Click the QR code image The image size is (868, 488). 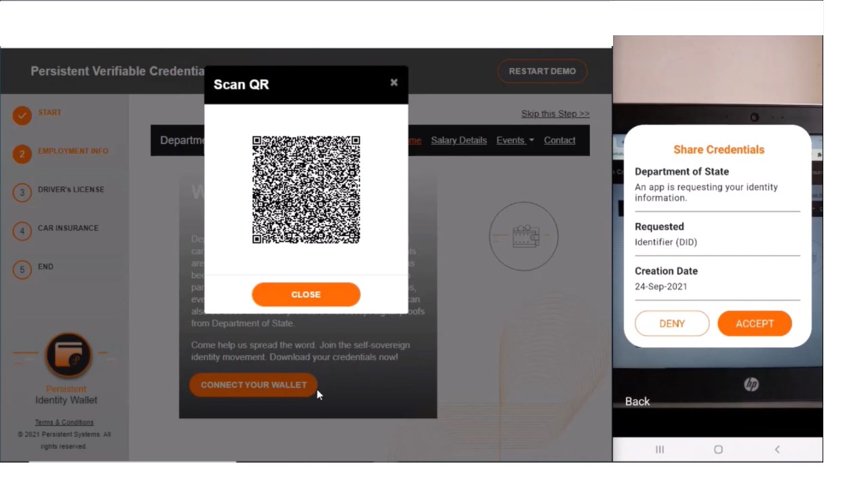(x=306, y=190)
